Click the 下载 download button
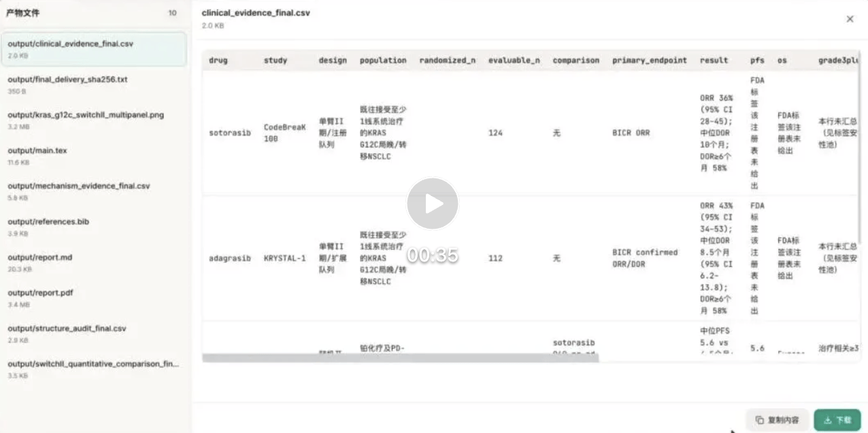Image resolution: width=868 pixels, height=433 pixels. coord(837,420)
